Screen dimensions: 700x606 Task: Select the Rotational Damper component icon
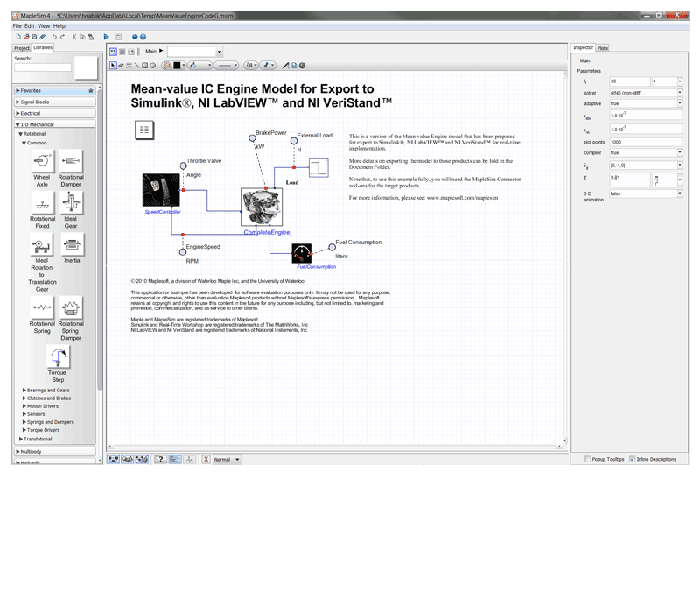[71, 161]
